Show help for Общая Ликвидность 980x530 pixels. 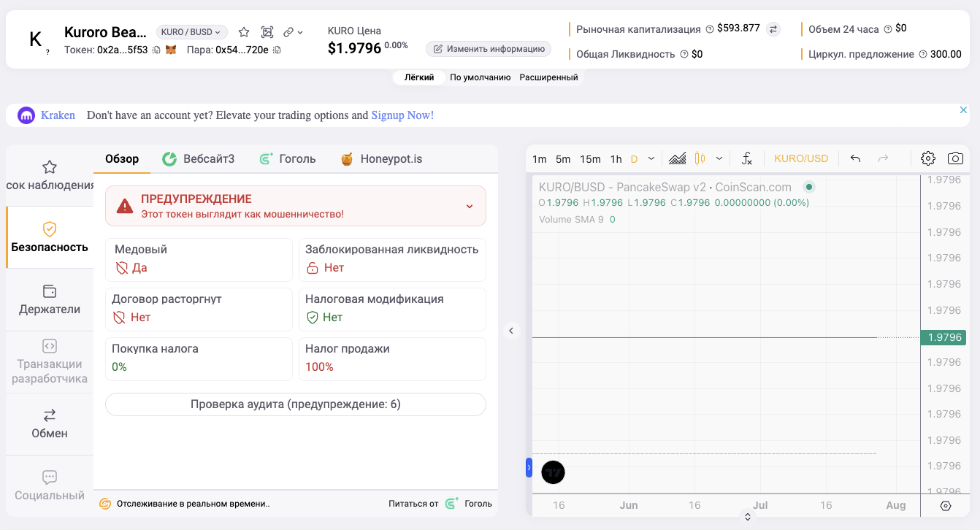click(x=684, y=54)
